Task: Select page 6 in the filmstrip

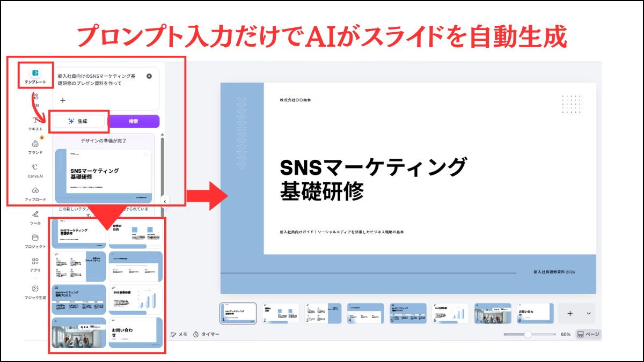Action: (x=450, y=313)
